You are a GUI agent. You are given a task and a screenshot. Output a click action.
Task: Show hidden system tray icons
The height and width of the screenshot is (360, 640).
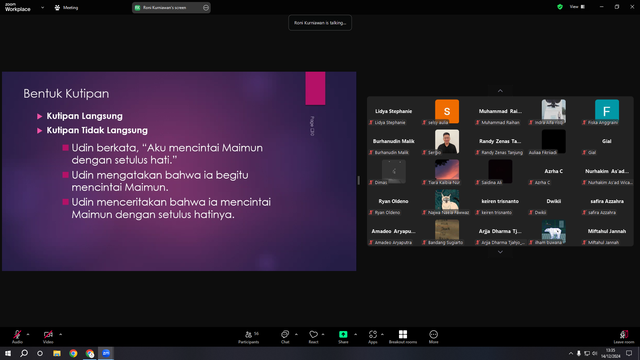[571, 353]
